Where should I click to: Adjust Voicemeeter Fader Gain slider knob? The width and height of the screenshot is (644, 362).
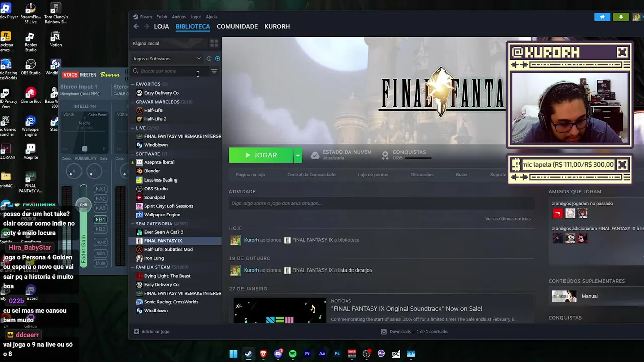pyautogui.click(x=84, y=204)
